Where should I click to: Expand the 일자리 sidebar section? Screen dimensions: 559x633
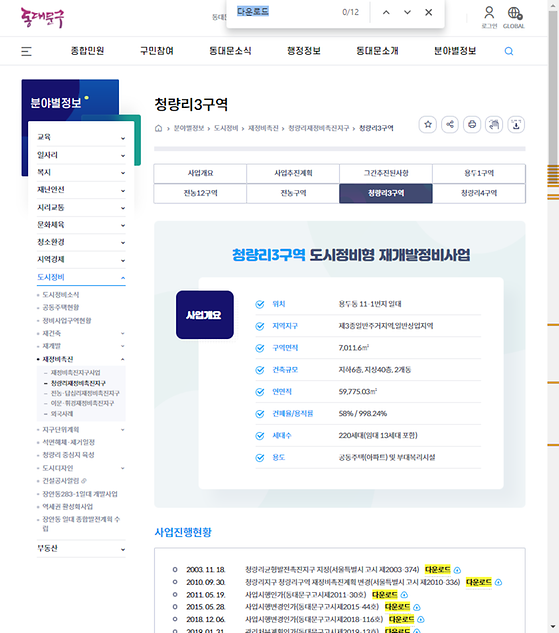coord(81,155)
